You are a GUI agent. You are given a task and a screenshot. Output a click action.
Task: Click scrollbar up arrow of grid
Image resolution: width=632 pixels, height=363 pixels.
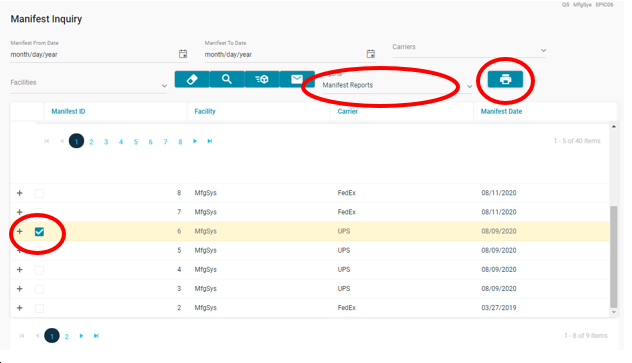point(613,127)
